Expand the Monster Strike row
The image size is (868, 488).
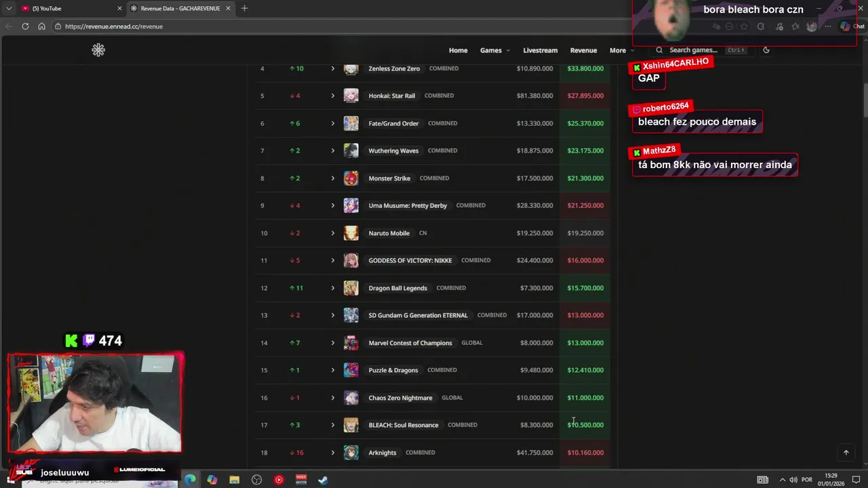[333, 178]
